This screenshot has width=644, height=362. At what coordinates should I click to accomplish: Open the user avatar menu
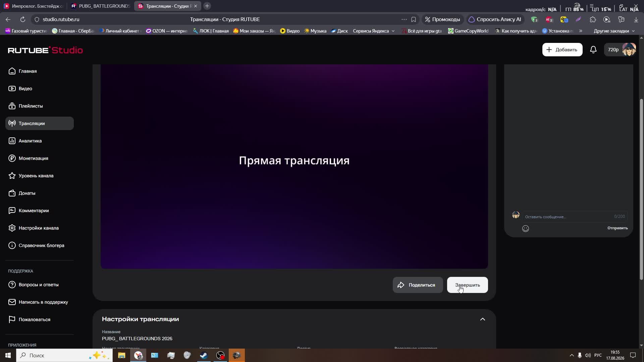point(629,50)
